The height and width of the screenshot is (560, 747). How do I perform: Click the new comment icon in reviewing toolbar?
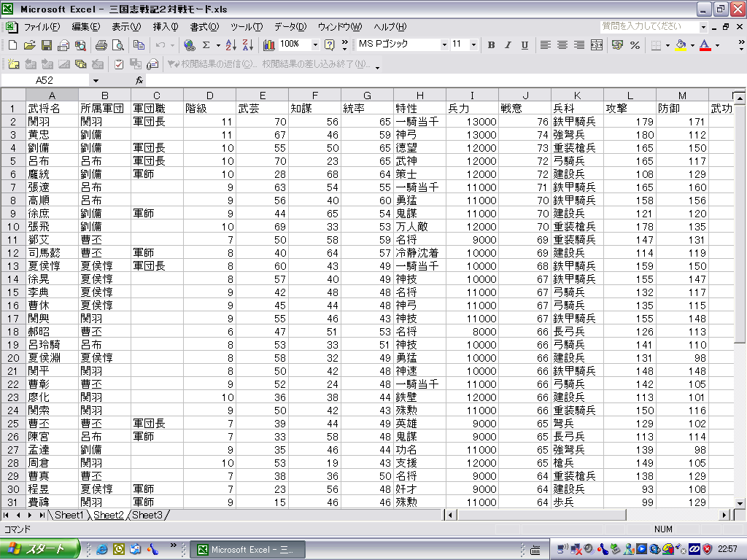13,64
